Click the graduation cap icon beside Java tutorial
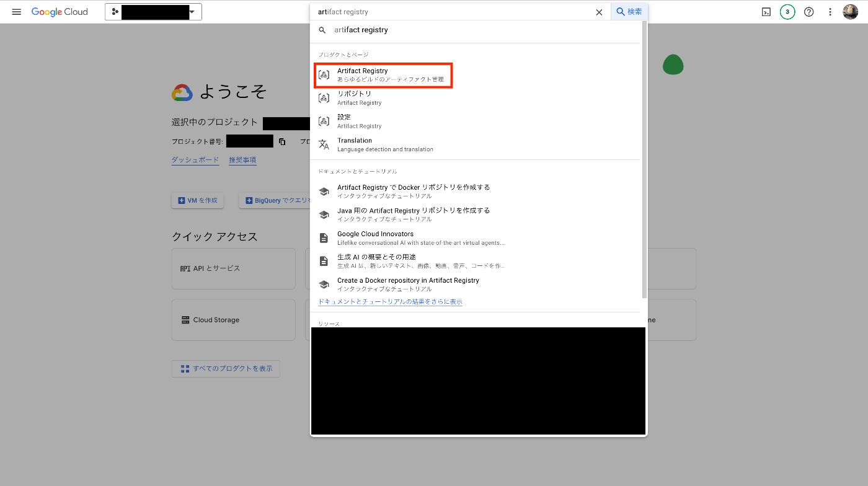Screen dimensions: 868x486 (x=324, y=214)
